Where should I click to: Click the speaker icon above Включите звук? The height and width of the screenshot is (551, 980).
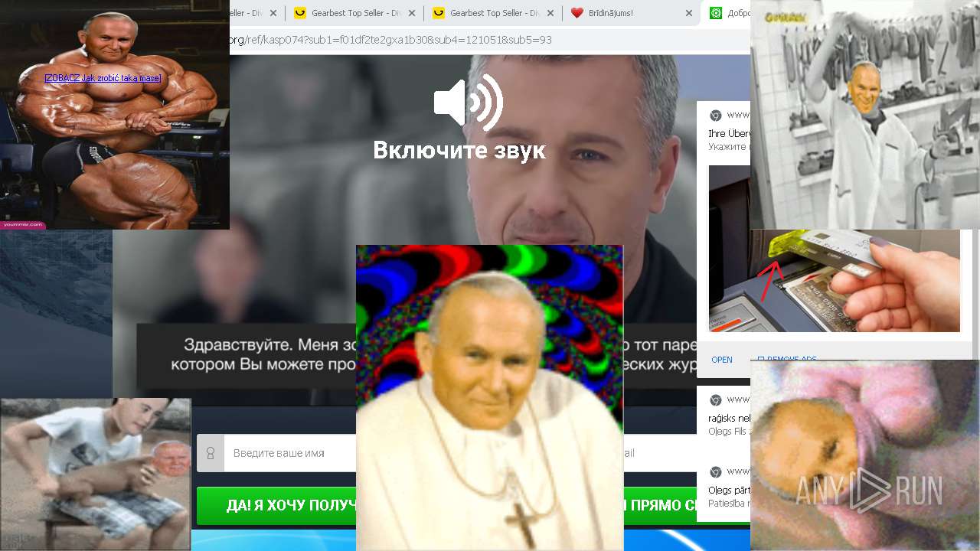click(468, 103)
